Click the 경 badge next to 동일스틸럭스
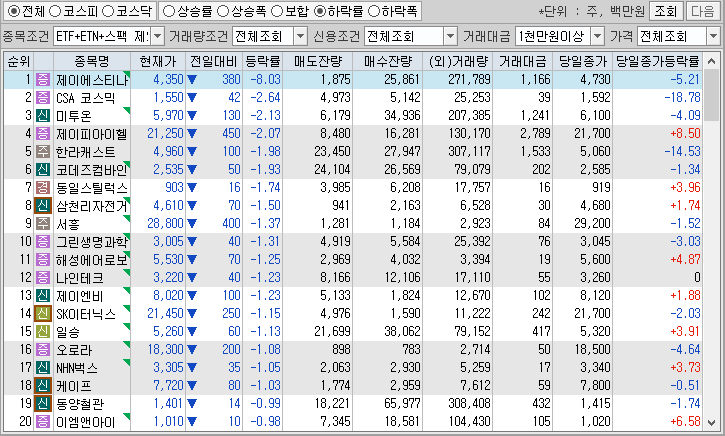The height and width of the screenshot is (436, 725). click(x=43, y=188)
